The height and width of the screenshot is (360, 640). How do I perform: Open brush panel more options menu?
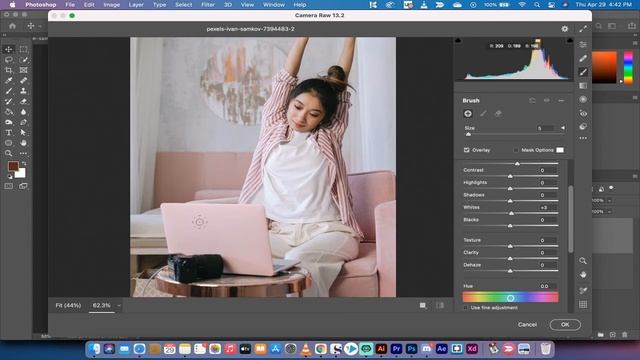pos(561,100)
